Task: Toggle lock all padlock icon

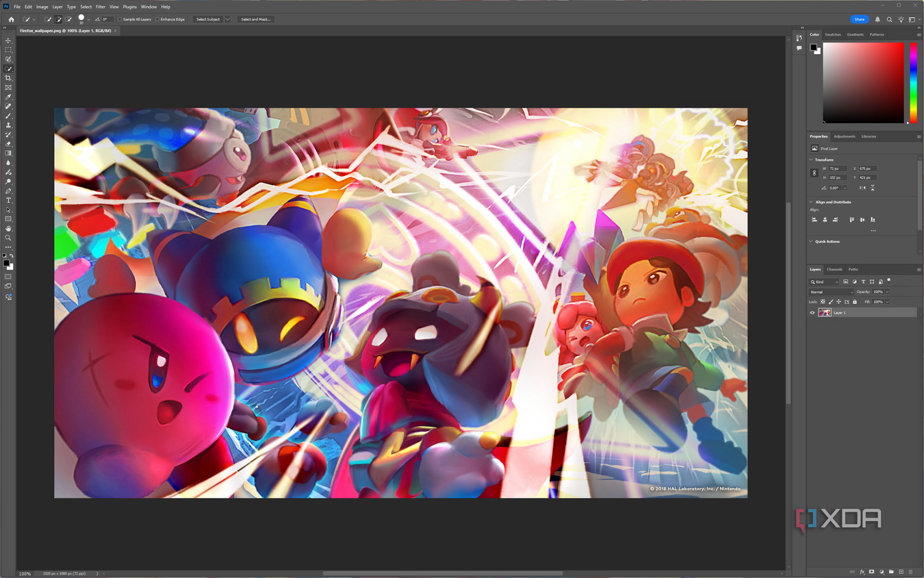Action: pyautogui.click(x=855, y=302)
